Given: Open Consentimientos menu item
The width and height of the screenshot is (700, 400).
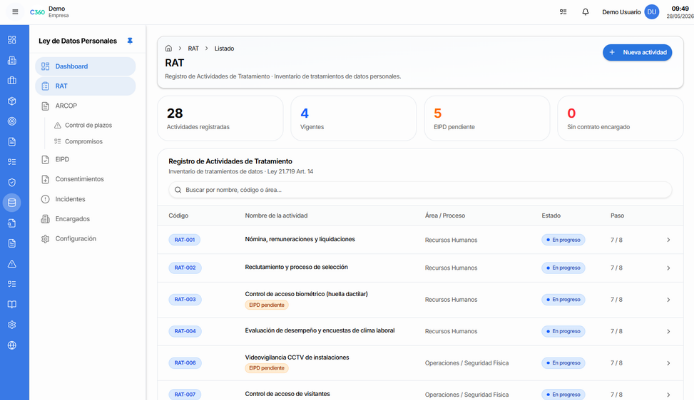Looking at the screenshot, I should pos(85,179).
